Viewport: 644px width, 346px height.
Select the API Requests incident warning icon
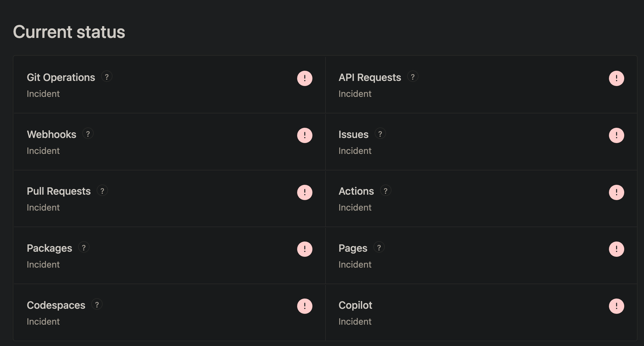coord(617,78)
